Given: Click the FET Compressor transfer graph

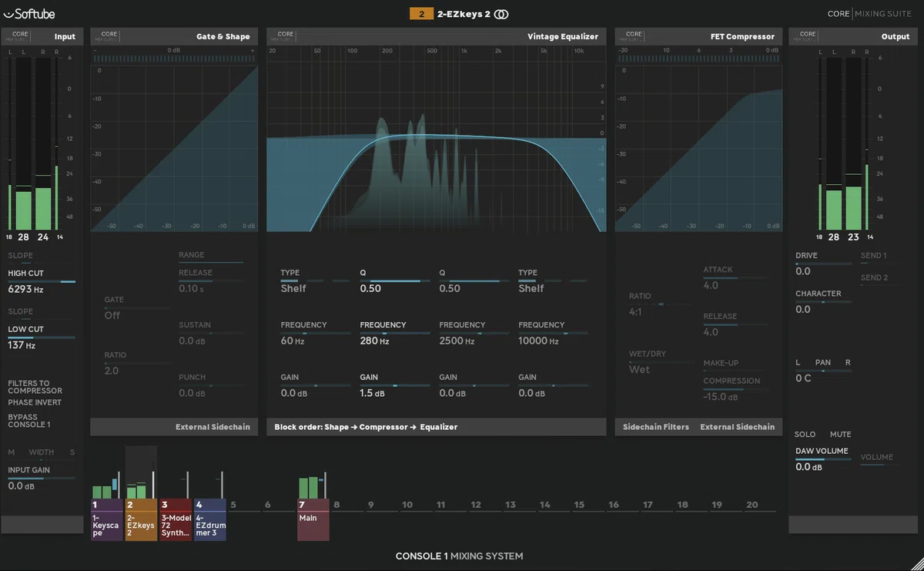Looking at the screenshot, I should click(x=698, y=149).
